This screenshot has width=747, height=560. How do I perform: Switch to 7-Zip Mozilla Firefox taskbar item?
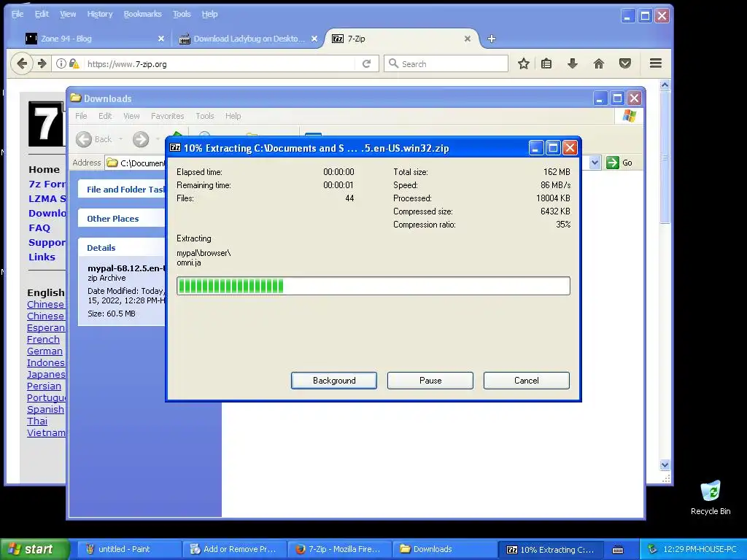click(x=339, y=549)
